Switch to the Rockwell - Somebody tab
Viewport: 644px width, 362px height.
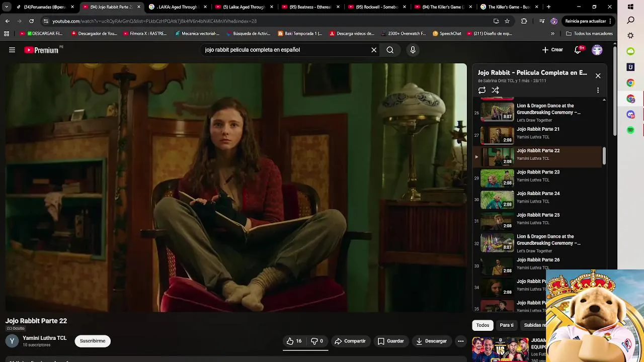[x=377, y=7]
